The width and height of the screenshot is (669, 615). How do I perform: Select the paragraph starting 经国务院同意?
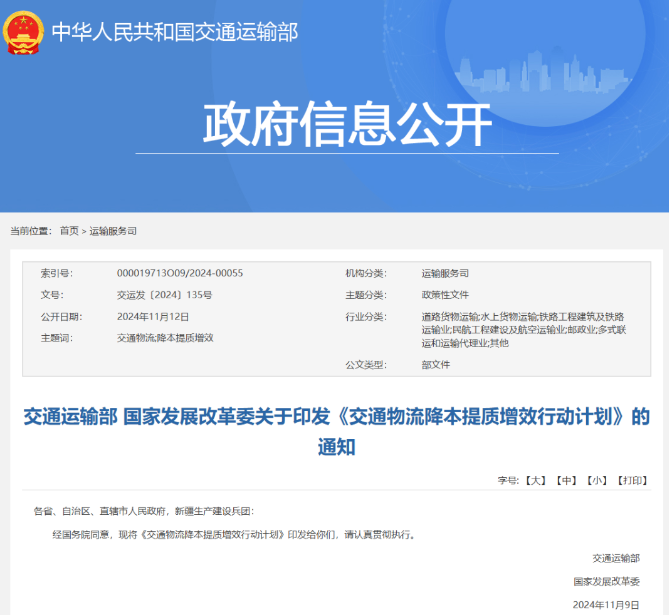[x=234, y=534]
